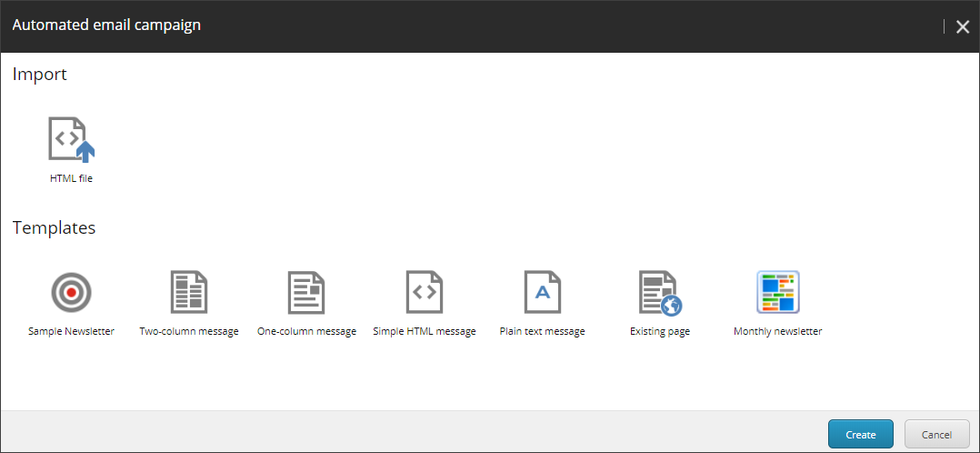Click the "HTML file" label

pos(71,178)
